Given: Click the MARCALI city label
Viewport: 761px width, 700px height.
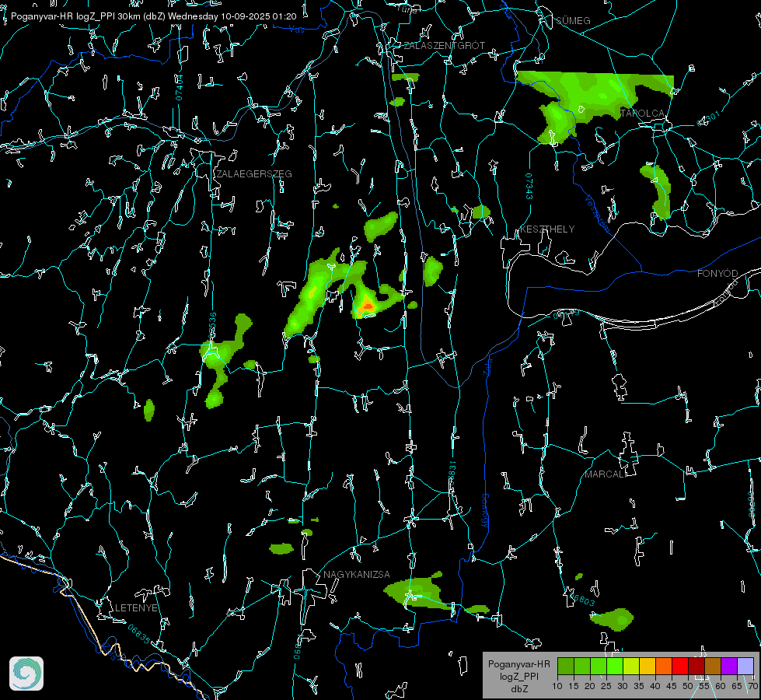Looking at the screenshot, I should tap(605, 474).
